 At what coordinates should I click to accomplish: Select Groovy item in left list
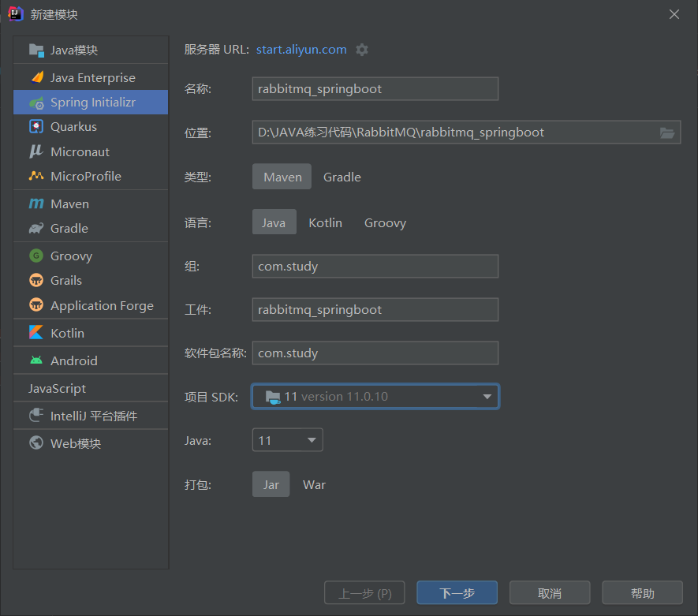coord(91,256)
